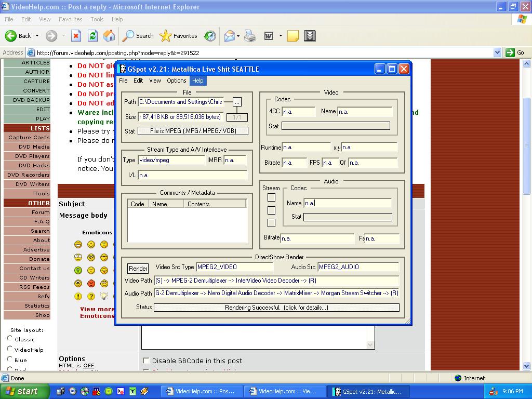The width and height of the screenshot is (532, 399).
Task: Insert the plain smiley emoticon
Action: pyautogui.click(x=91, y=244)
